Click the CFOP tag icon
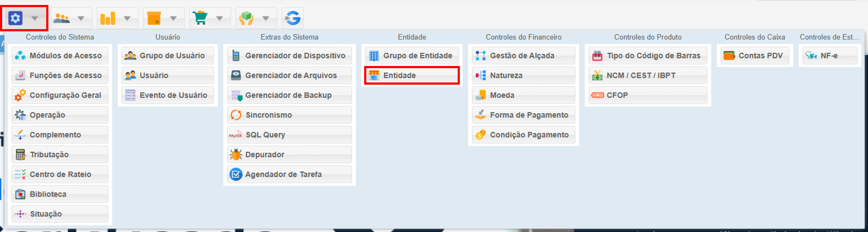This screenshot has width=868, height=232. (x=597, y=95)
